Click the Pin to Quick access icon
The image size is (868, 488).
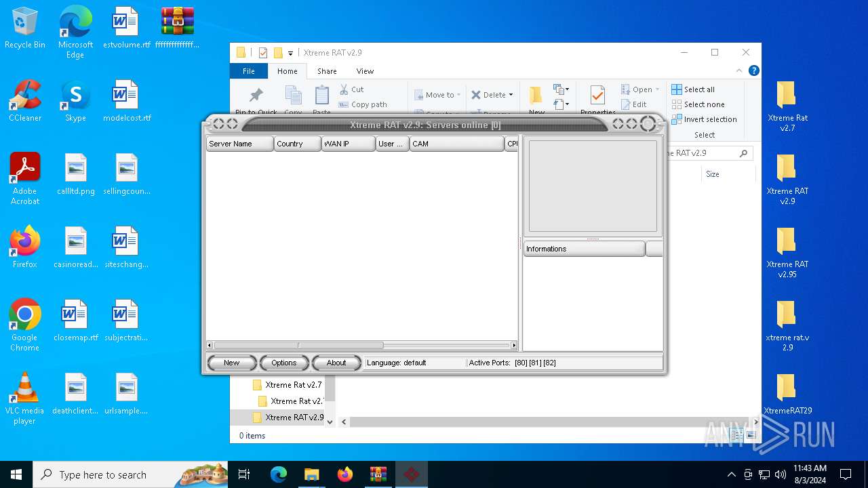pyautogui.click(x=256, y=96)
